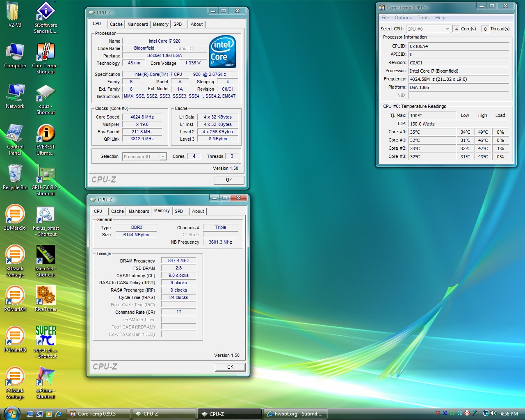Click the TDP 130.0 Watts field

(459, 124)
